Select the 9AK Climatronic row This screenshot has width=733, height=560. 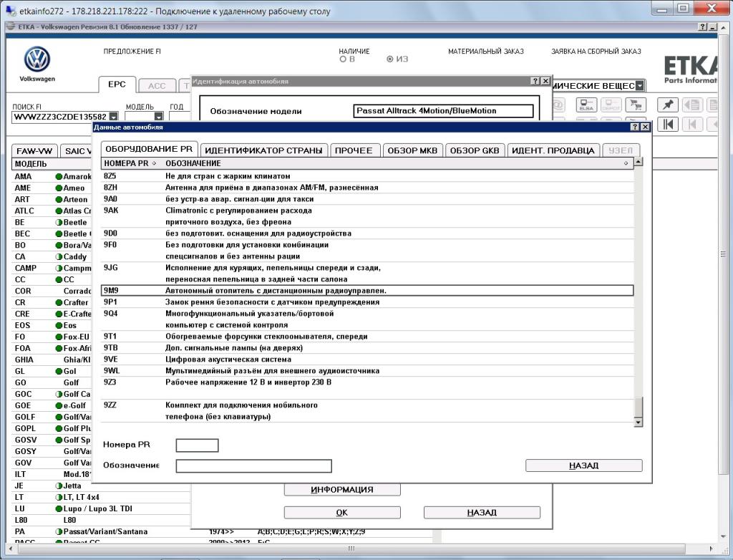click(x=367, y=216)
